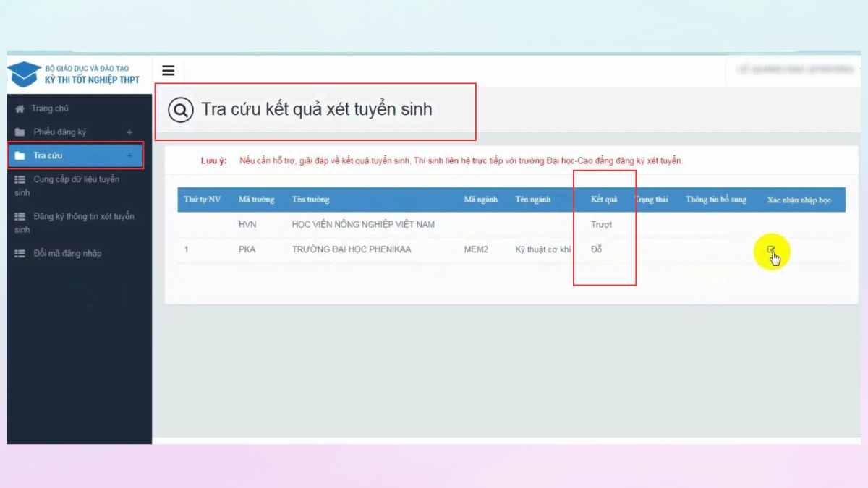Viewport: 868px width, 488px height.
Task: Click the Trang chủ home icon
Action: tap(20, 109)
